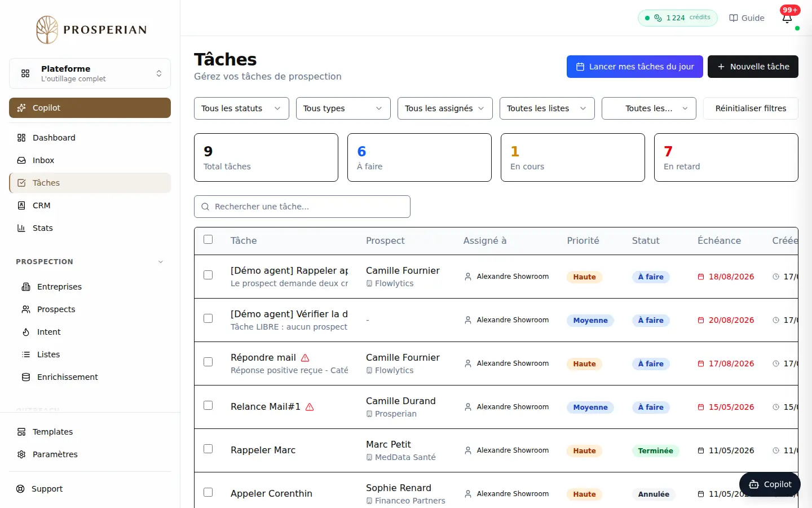Viewport: 812px width, 508px height.
Task: Toggle the select-all tasks checkbox in header
Action: coord(208,239)
